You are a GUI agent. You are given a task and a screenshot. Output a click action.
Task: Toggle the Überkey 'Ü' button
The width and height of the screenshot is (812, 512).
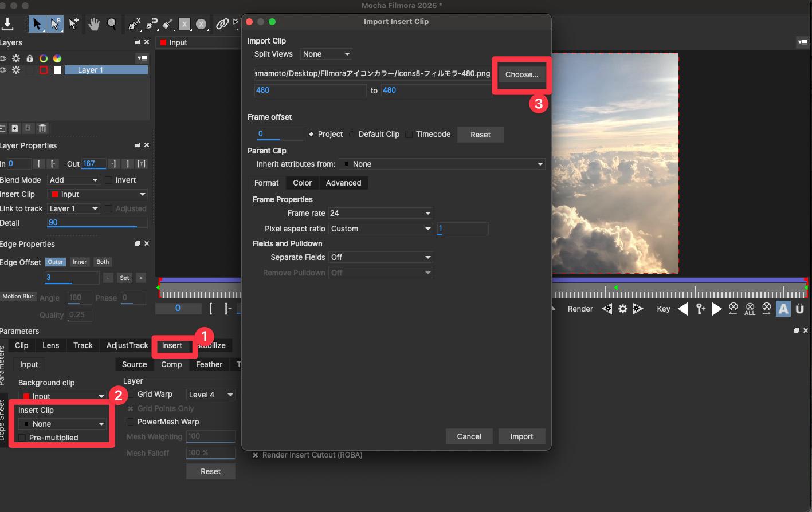[x=800, y=309]
